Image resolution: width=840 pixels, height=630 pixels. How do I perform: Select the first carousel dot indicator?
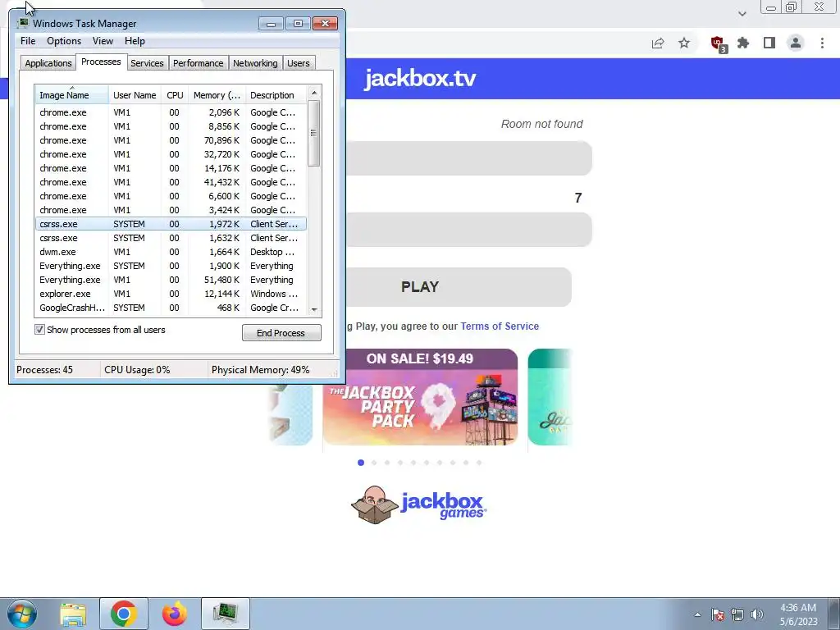[361, 463]
